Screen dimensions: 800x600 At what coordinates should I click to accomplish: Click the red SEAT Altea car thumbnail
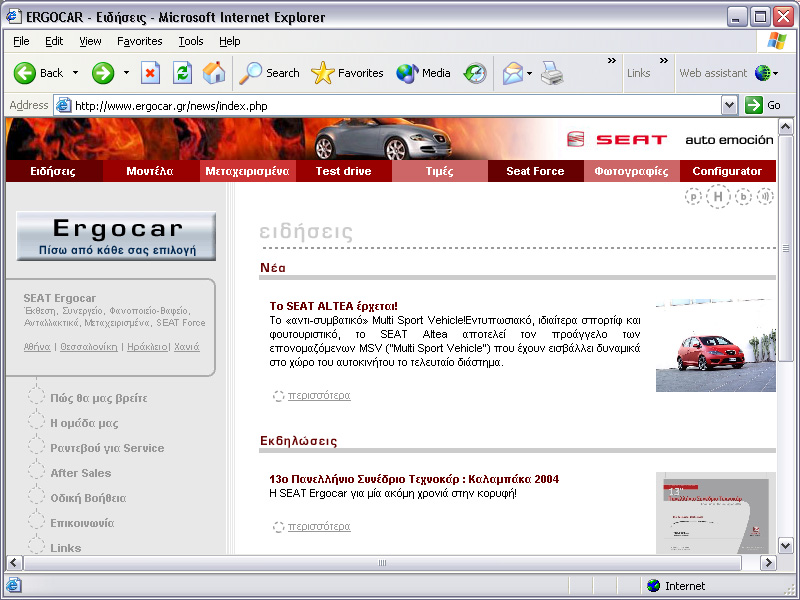tap(716, 345)
